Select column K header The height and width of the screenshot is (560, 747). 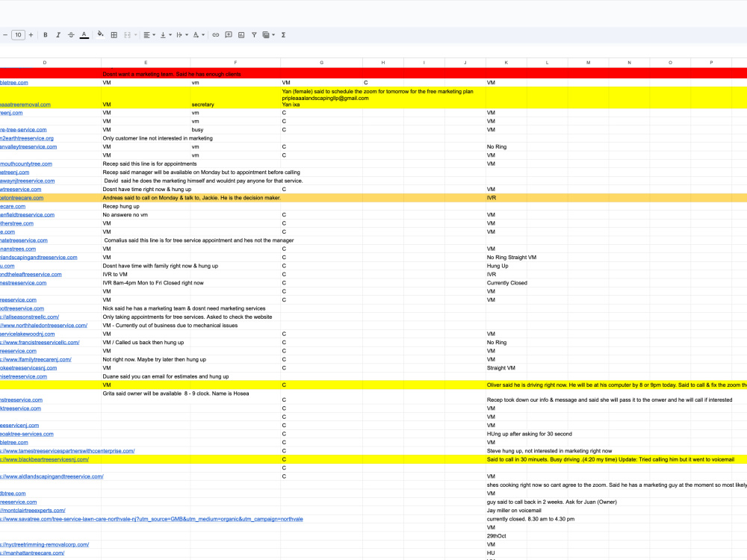(x=506, y=63)
